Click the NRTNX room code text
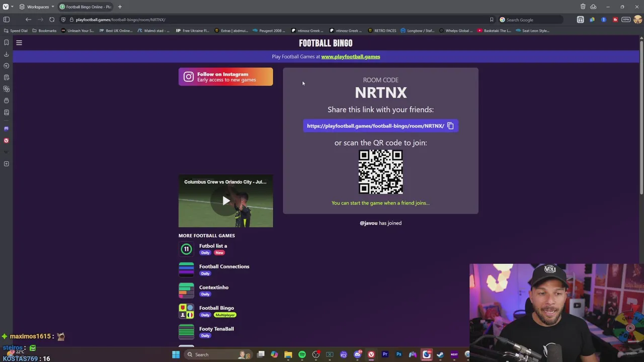 tap(381, 93)
